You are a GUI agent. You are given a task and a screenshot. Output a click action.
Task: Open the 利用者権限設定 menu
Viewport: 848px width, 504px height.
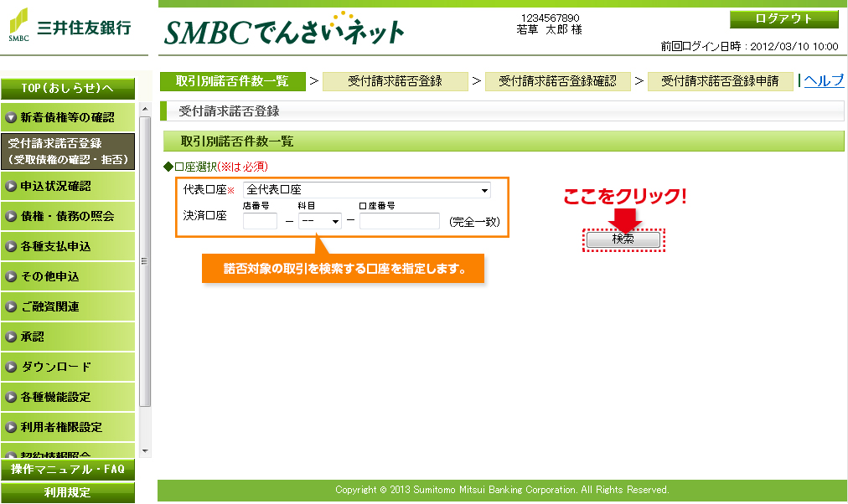point(68,427)
